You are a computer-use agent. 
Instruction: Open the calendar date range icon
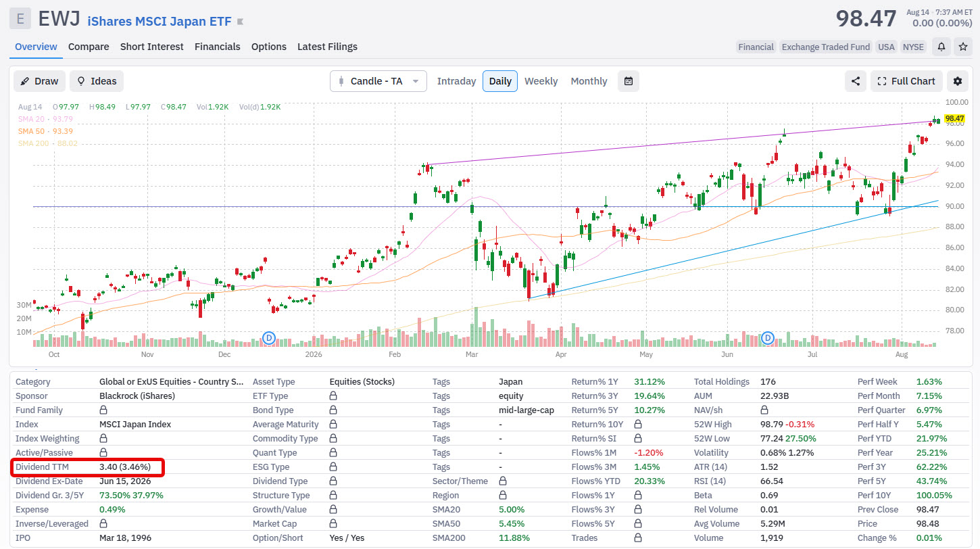pyautogui.click(x=629, y=81)
